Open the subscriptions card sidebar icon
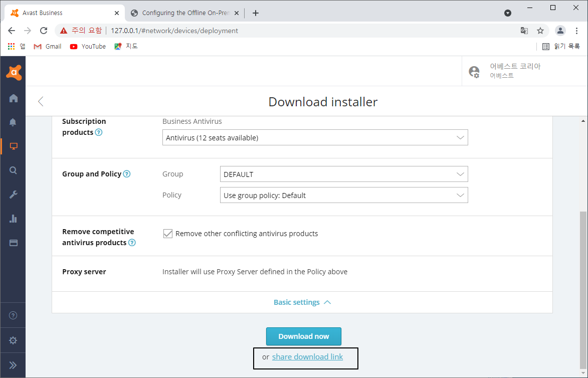This screenshot has height=378, width=588. (x=14, y=243)
